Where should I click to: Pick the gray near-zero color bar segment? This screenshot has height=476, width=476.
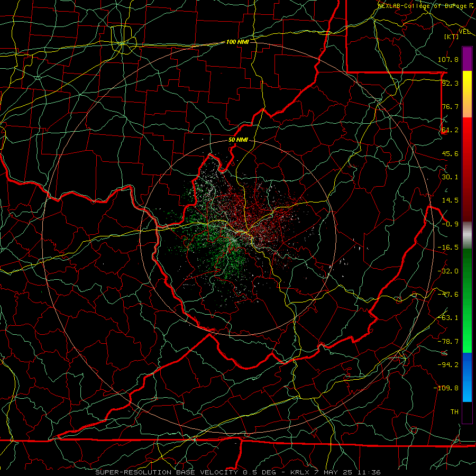click(467, 235)
